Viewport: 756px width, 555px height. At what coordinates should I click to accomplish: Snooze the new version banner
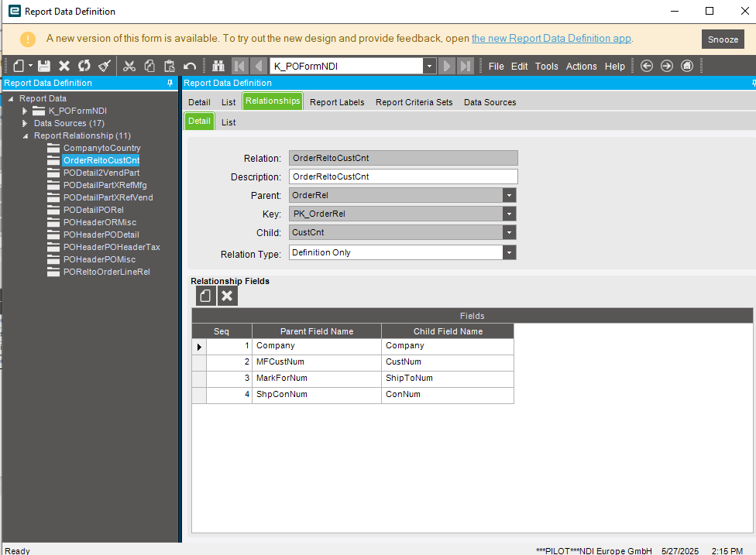(x=723, y=39)
